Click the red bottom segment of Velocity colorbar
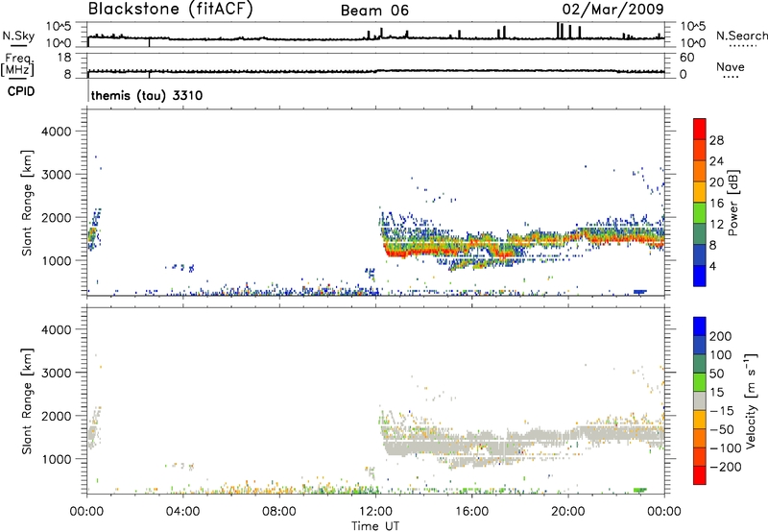The width and height of the screenshot is (768, 532). click(x=700, y=475)
